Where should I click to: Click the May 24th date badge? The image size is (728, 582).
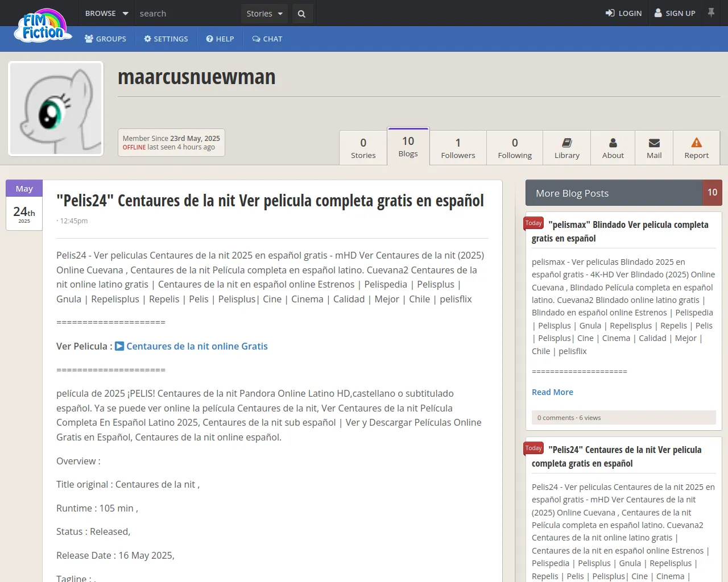click(x=24, y=205)
